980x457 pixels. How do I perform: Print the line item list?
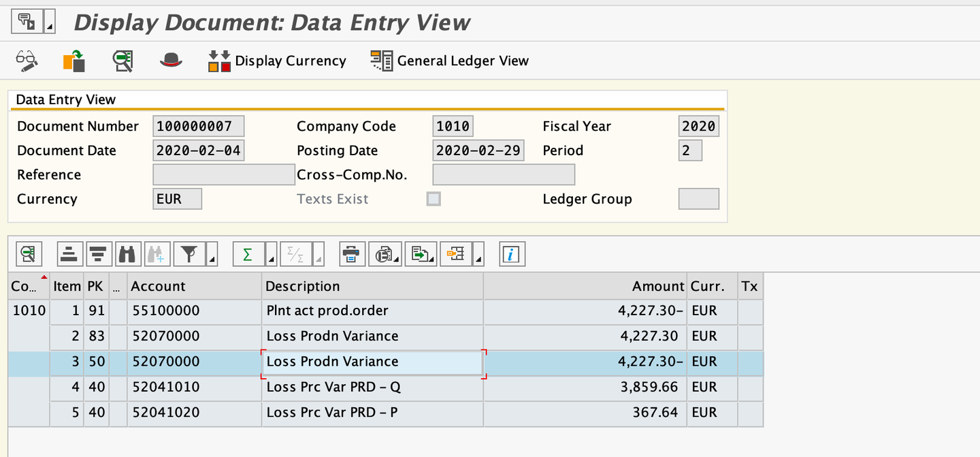(350, 255)
